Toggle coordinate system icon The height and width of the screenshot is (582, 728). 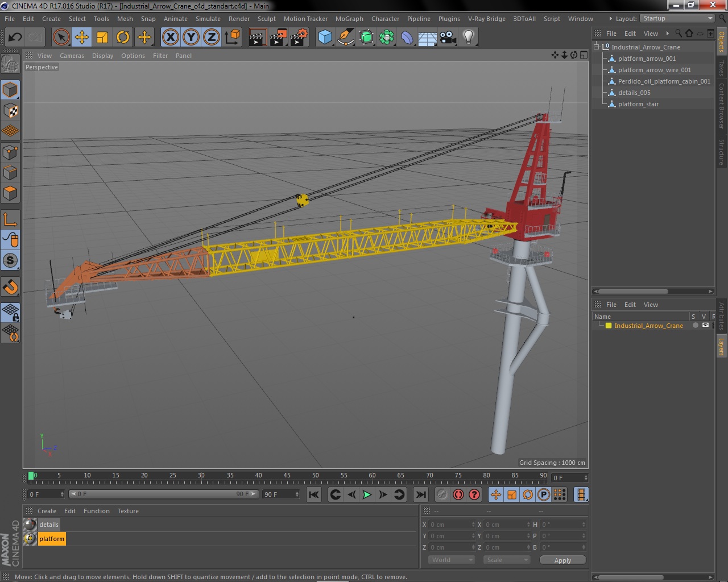(x=232, y=38)
